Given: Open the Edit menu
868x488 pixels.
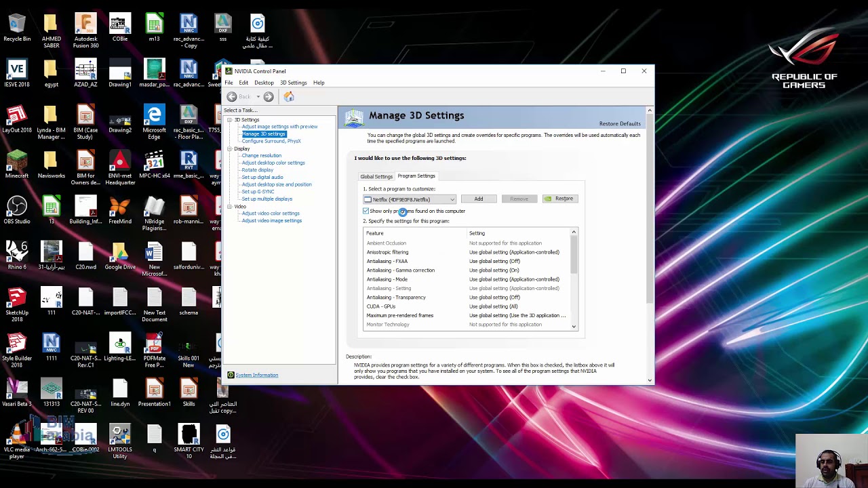Looking at the screenshot, I should click(x=243, y=83).
